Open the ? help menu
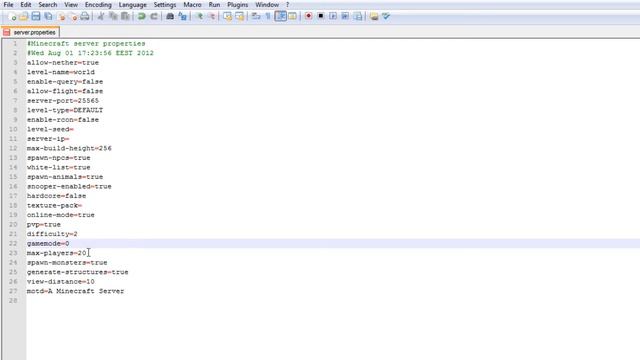640x360 pixels. click(287, 5)
